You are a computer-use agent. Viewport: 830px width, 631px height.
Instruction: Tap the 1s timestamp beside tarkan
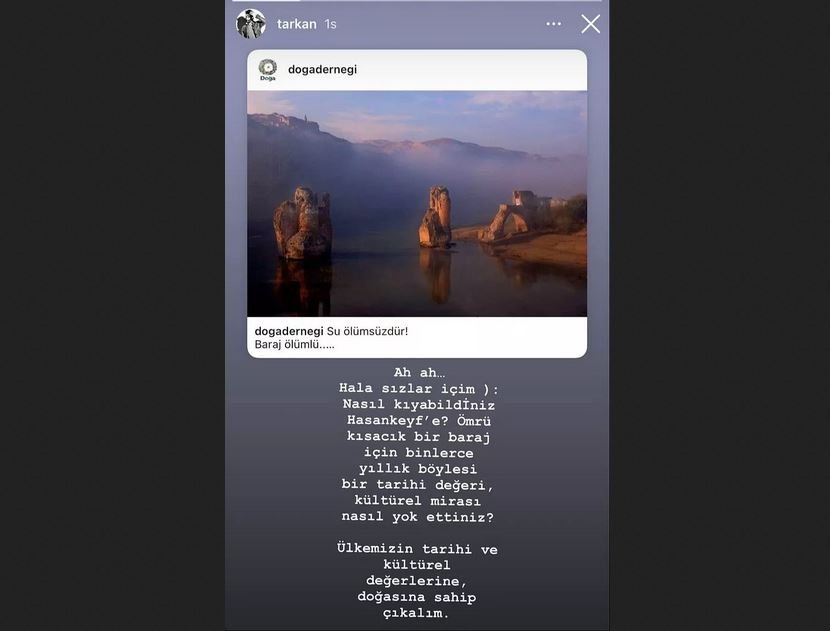pyautogui.click(x=331, y=24)
